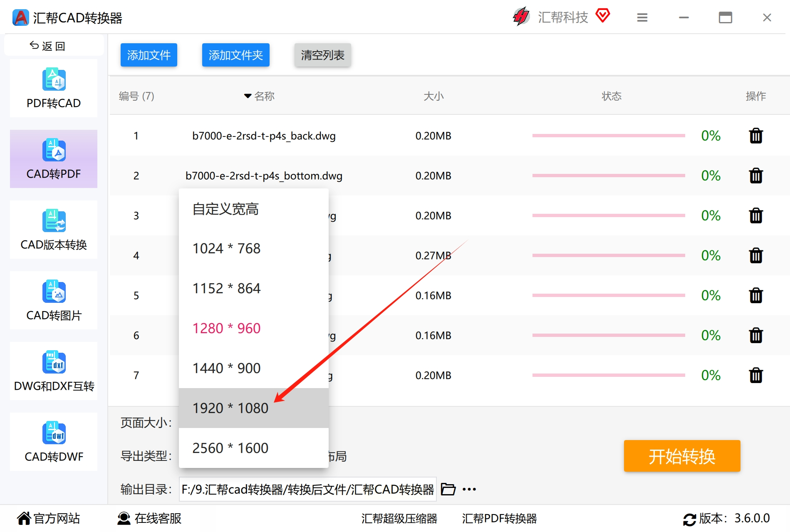Viewport: 790px width, 532px height.
Task: Choose 1440 * 900 page size
Action: (254, 368)
